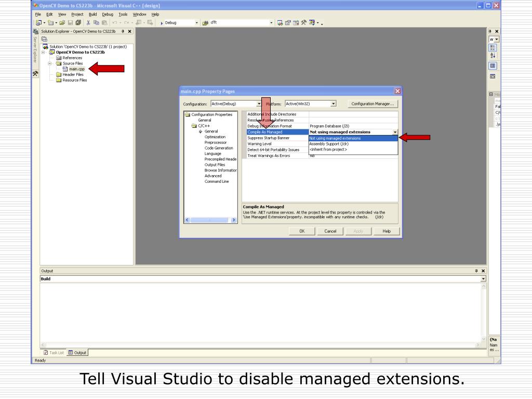
Task: Click the Property Pages icon in Properties panel
Action: pos(493,76)
